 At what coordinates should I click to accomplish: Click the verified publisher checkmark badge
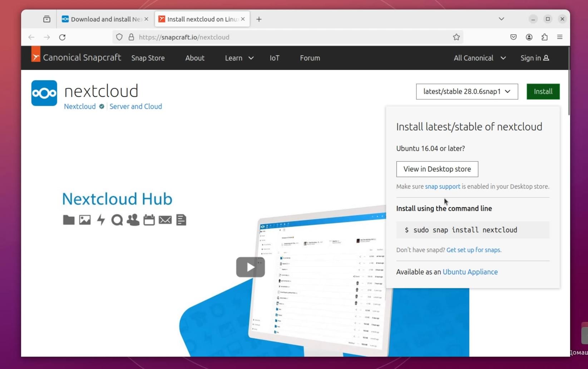pyautogui.click(x=102, y=106)
